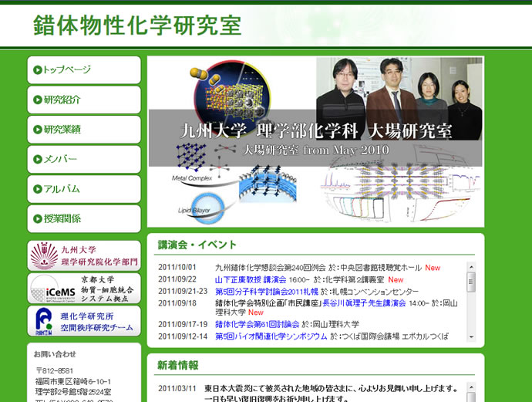The width and height of the screenshot is (532, 402).
Task: Open the 第5回分子科学討論会2011札幌 link
Action: click(x=267, y=292)
